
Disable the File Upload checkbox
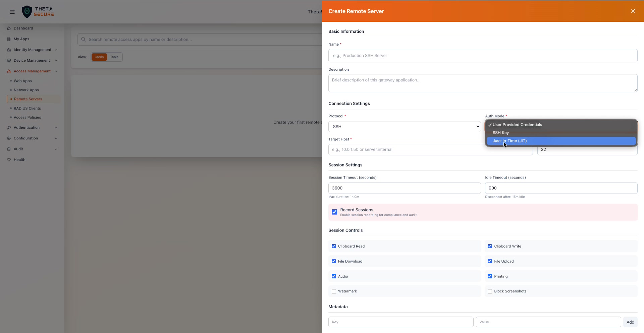click(x=490, y=261)
